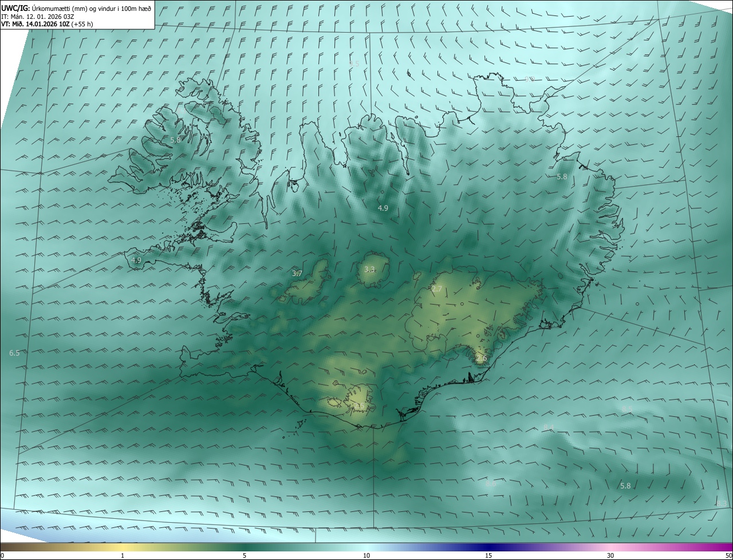Click the VT: Mið. 14.01.2026 10Z (+55 h) line

pyautogui.click(x=47, y=24)
